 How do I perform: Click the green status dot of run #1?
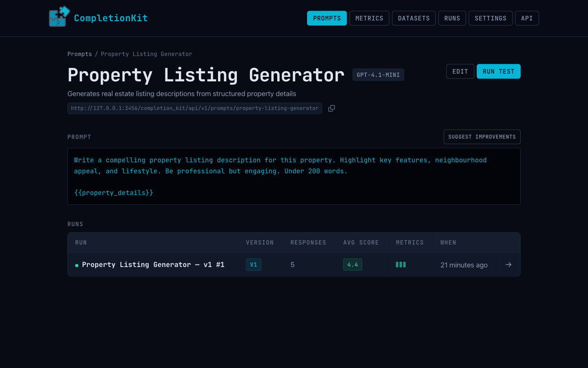click(77, 265)
